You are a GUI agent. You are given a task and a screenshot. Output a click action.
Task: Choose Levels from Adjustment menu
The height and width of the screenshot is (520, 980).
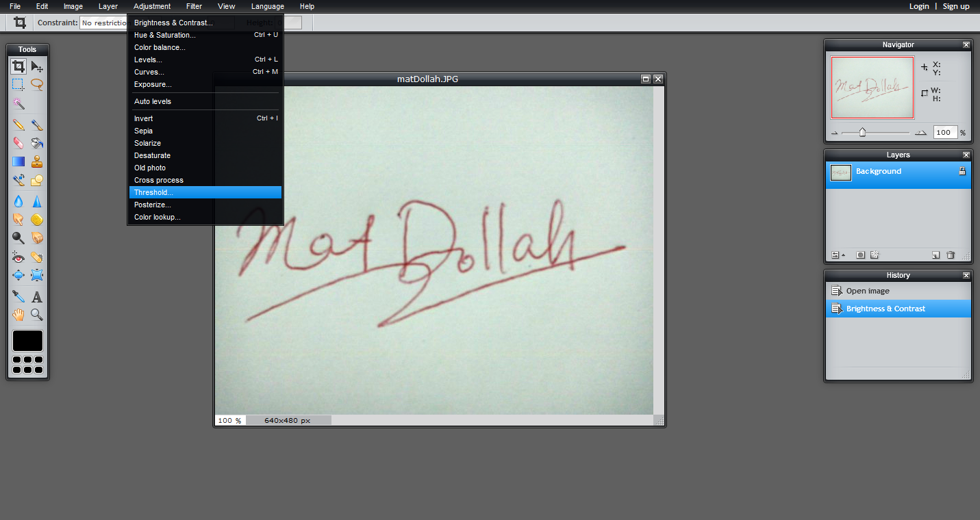pos(205,60)
